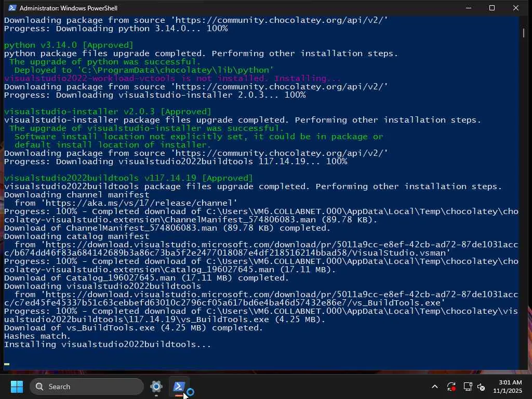
Task: Click 'Download of Catalog_196027645.man (17.11 MB) completed.'
Action: [146, 278]
